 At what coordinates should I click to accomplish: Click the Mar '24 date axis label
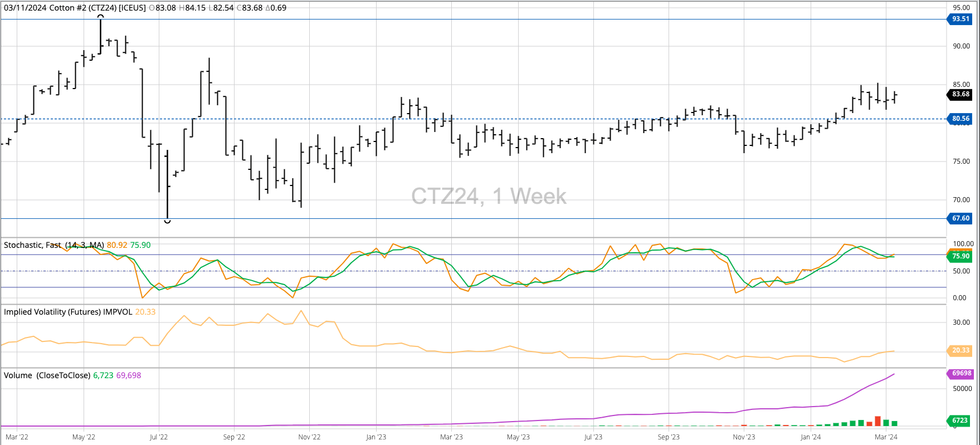pos(886,437)
